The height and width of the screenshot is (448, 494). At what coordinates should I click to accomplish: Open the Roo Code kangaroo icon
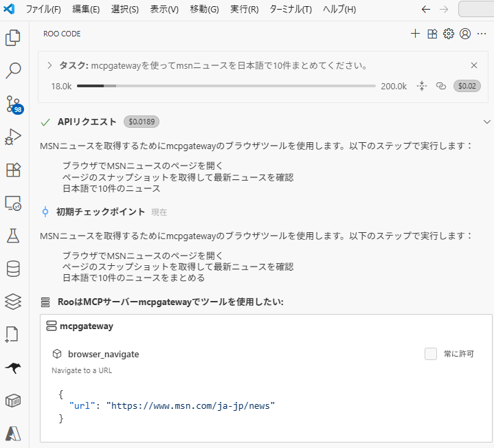pyautogui.click(x=13, y=368)
